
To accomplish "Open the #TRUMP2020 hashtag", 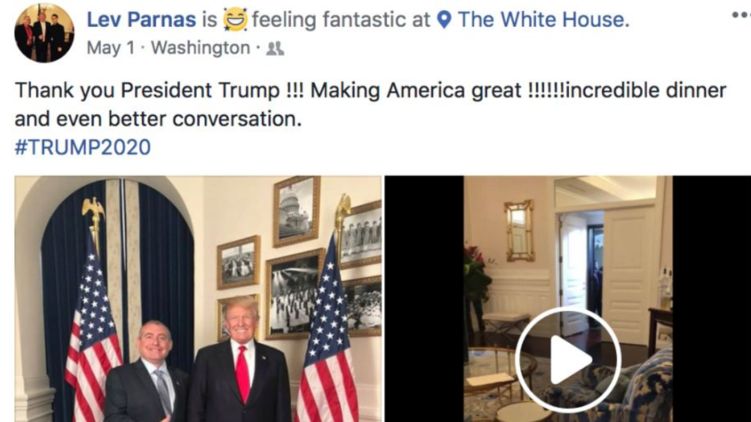I will pos(83,147).
